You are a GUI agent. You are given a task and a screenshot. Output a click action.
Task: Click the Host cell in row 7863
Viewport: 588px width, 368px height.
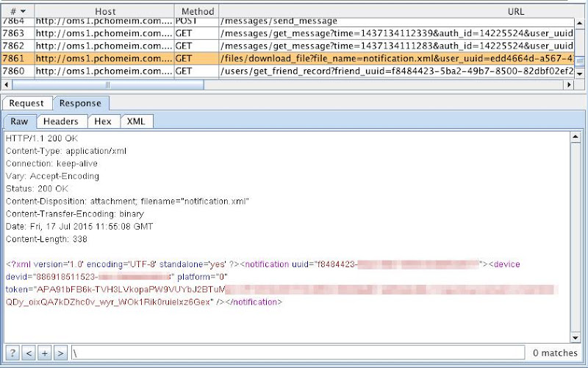pos(104,33)
